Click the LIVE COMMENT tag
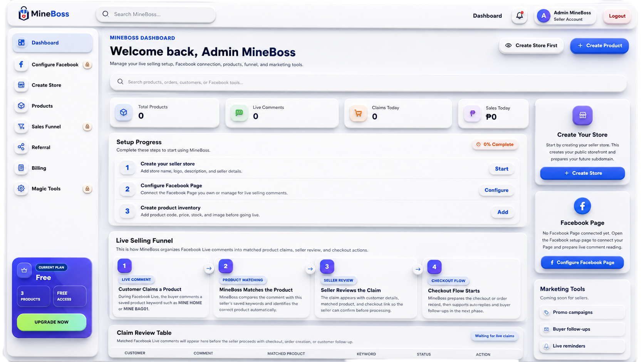This screenshot has height=362, width=644. coord(136,280)
